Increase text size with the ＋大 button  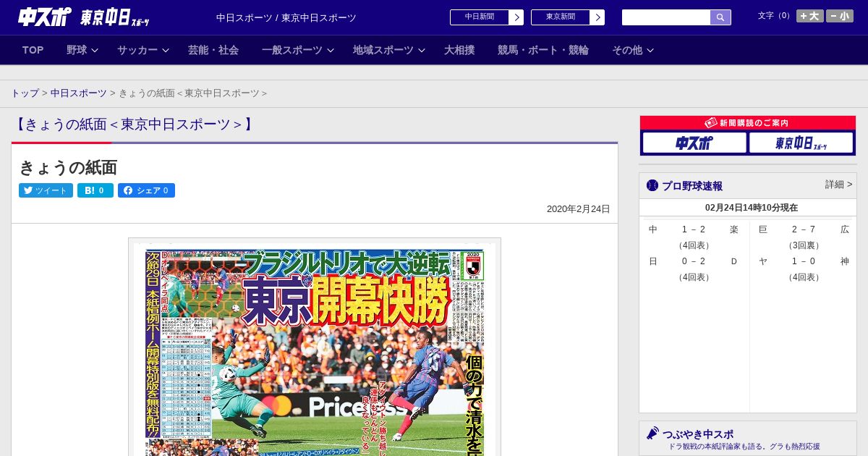click(810, 16)
